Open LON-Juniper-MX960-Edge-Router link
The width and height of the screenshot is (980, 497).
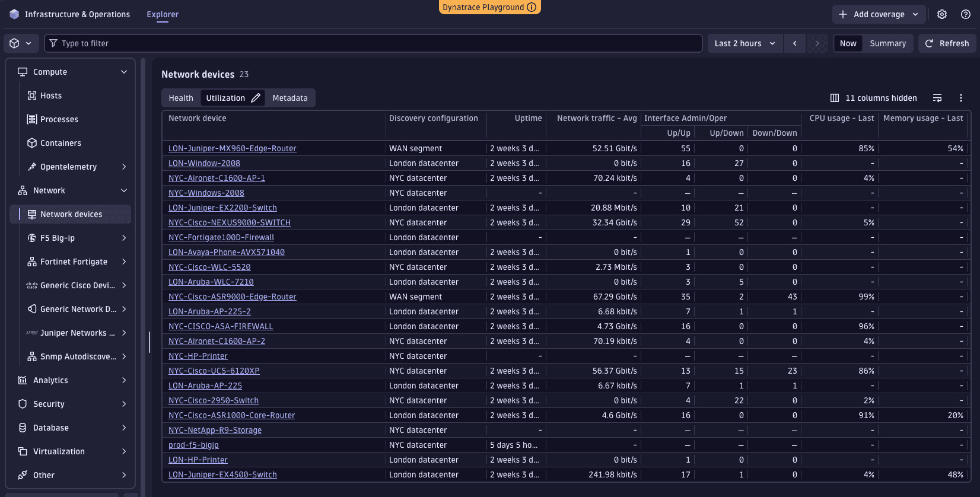click(x=233, y=148)
